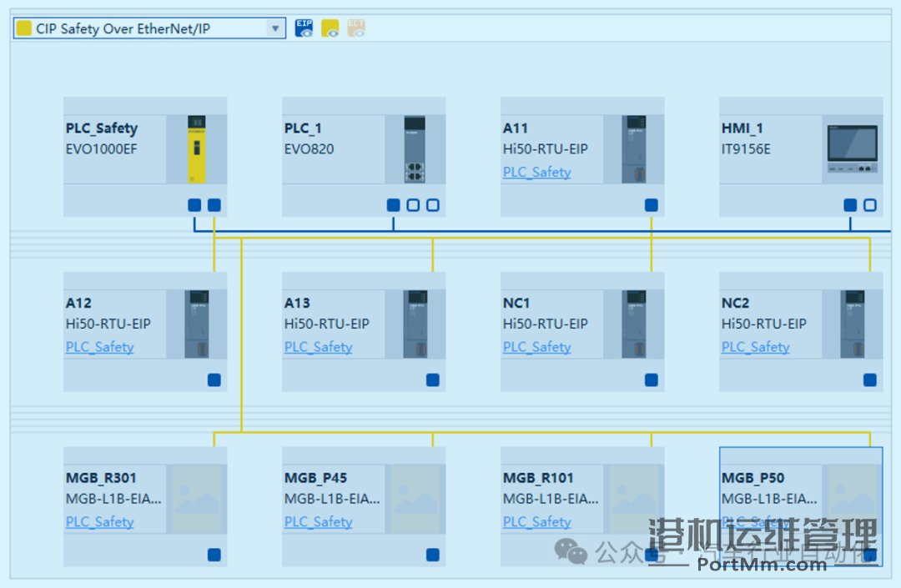
Task: Select the MGB_P50 device card
Action: [801, 500]
